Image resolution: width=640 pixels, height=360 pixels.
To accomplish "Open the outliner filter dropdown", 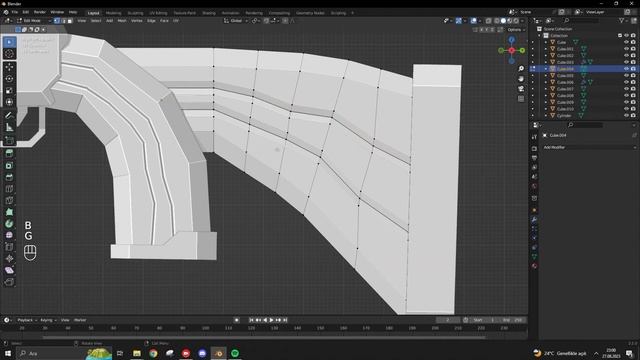I will pos(623,20).
